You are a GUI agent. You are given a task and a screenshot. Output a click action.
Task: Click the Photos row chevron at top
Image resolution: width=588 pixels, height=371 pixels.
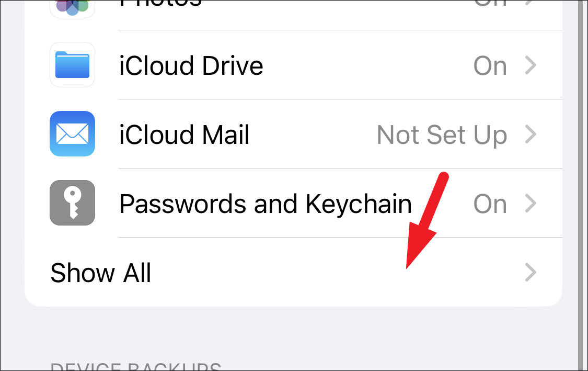[531, 3]
